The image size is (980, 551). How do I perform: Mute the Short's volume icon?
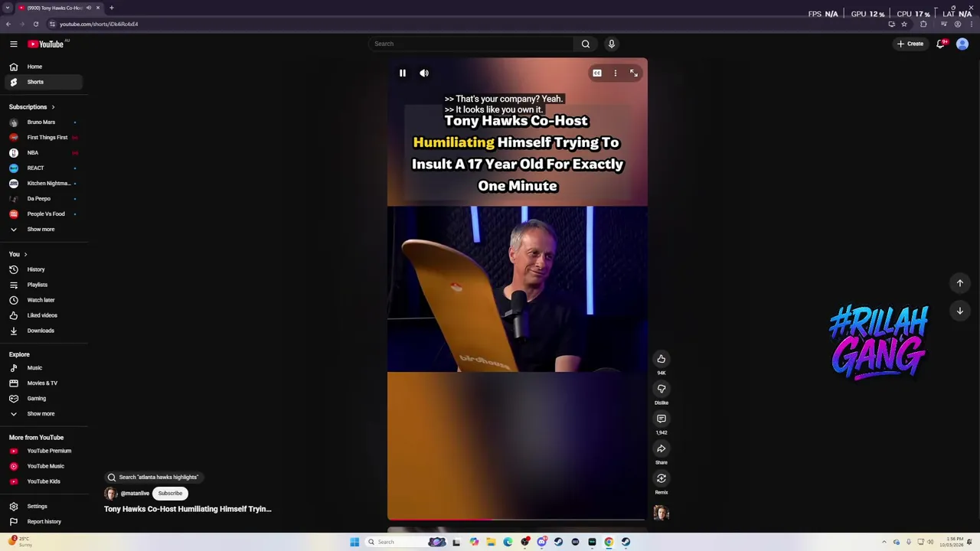point(424,73)
